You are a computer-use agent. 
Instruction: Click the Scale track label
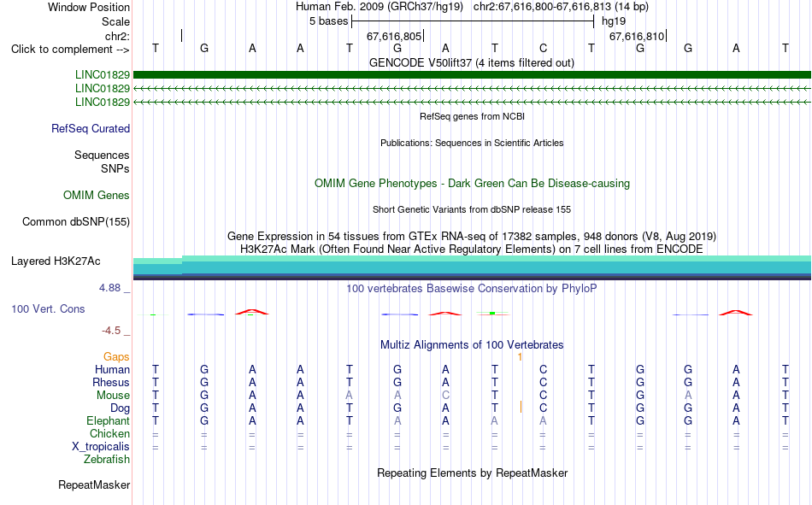point(115,21)
